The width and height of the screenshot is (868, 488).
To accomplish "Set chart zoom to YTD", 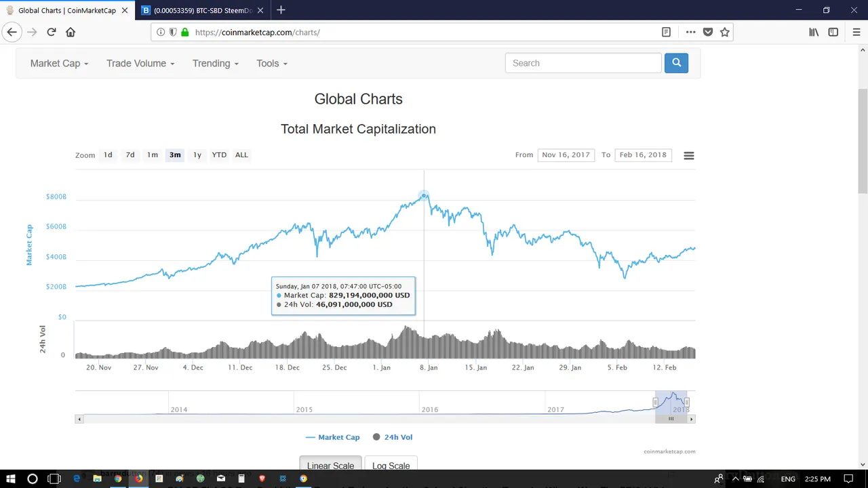I will pyautogui.click(x=219, y=155).
